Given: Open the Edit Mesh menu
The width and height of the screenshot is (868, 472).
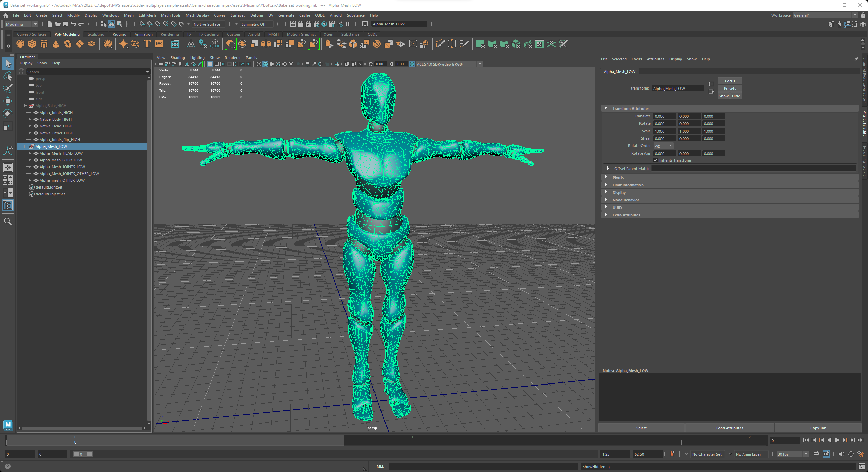Looking at the screenshot, I should click(x=147, y=15).
